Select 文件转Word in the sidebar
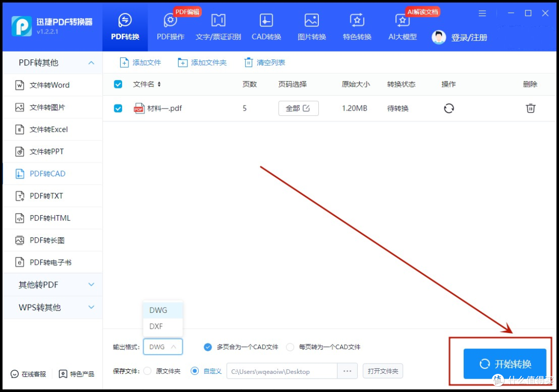559x392 pixels. [x=53, y=85]
